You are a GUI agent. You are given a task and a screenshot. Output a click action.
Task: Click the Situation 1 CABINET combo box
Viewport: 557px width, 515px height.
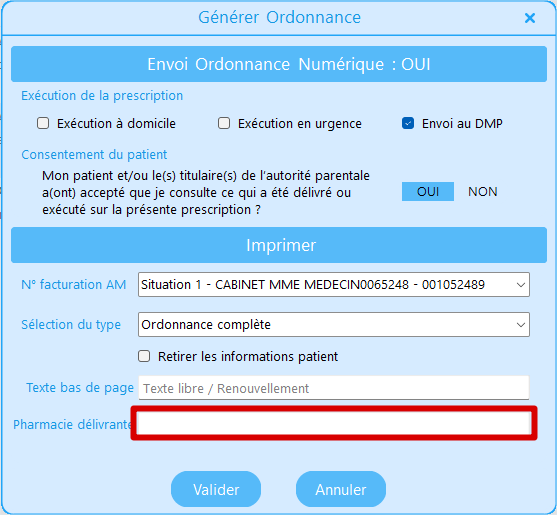[334, 284]
